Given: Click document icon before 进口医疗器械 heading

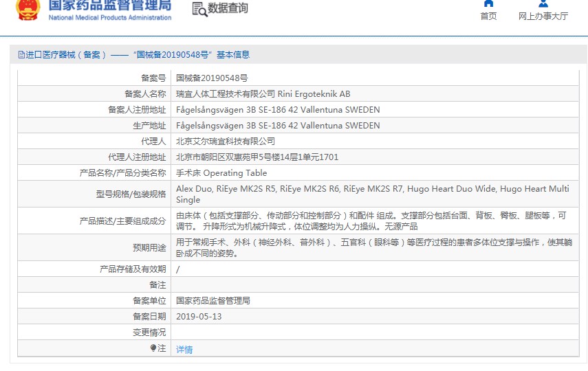Looking at the screenshot, I should 21,55.
